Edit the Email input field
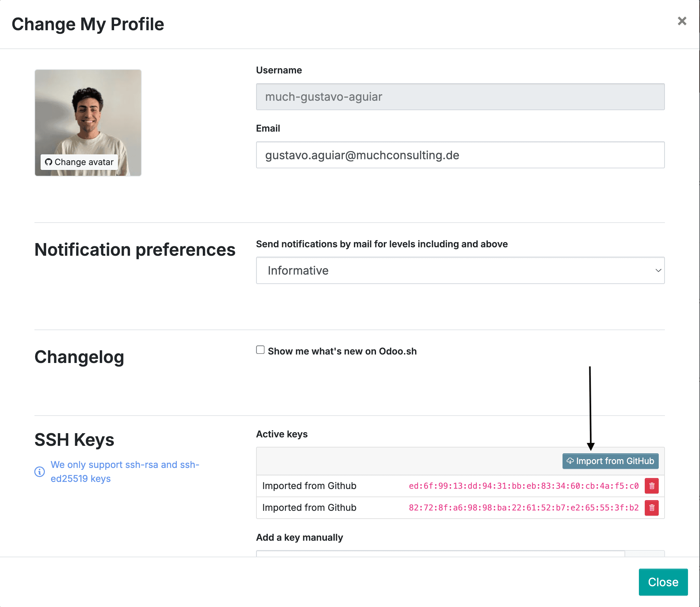Image resolution: width=700 pixels, height=607 pixels. coord(460,155)
